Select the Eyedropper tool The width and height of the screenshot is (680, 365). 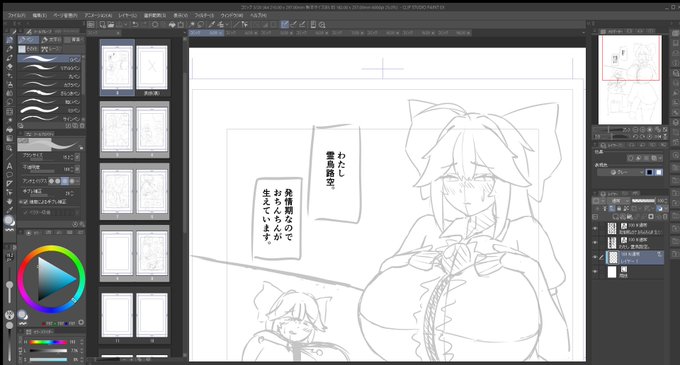(x=10, y=210)
